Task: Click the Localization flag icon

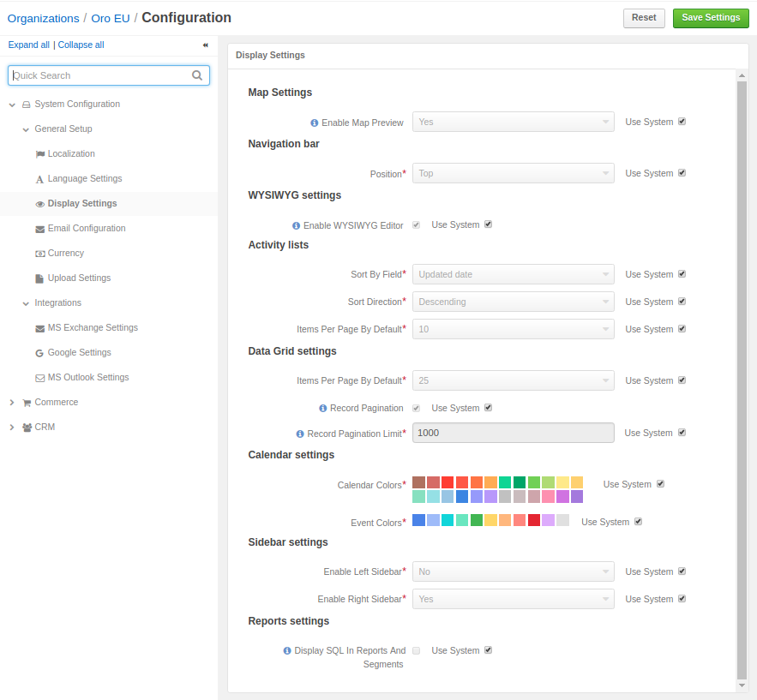Action: (40, 154)
